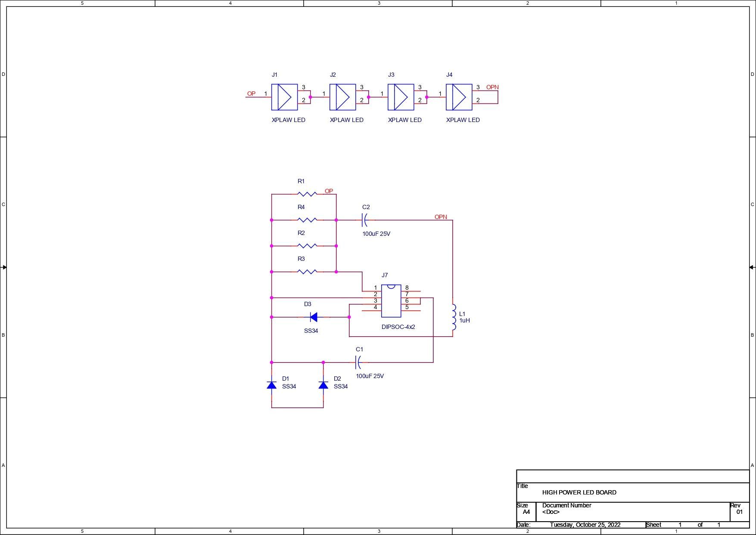The image size is (756, 535).
Task: Select the J1 XPLAW LED symbol
Action: pos(285,98)
